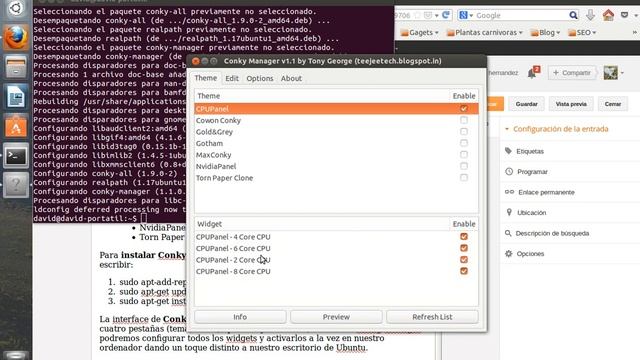Switch to the Terminal launcher icon
This screenshot has width=640, height=360.
click(x=16, y=156)
